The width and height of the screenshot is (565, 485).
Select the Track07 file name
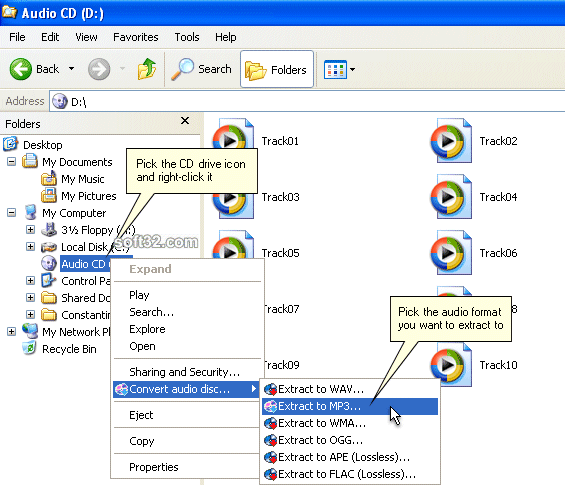282,309
